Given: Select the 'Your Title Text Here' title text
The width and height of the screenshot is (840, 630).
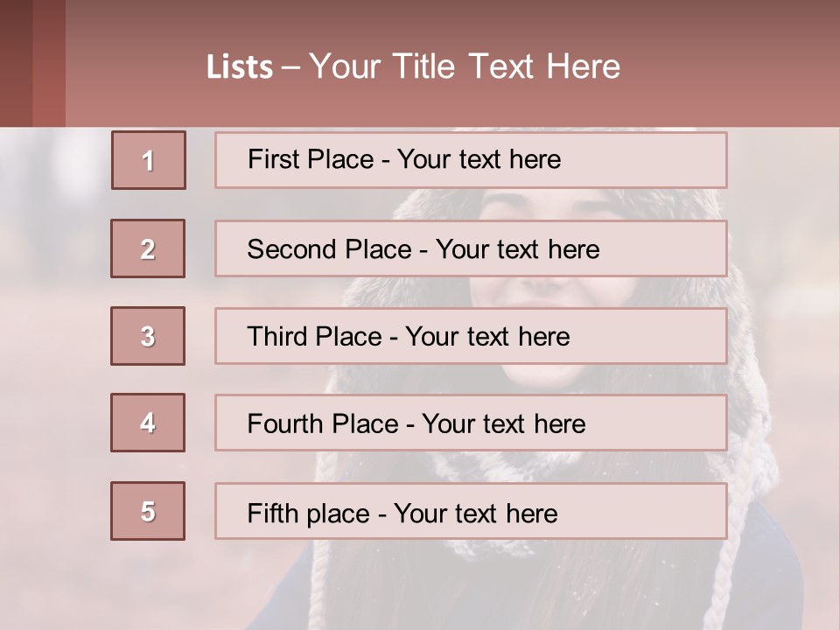Looking at the screenshot, I should pyautogui.click(x=465, y=67).
